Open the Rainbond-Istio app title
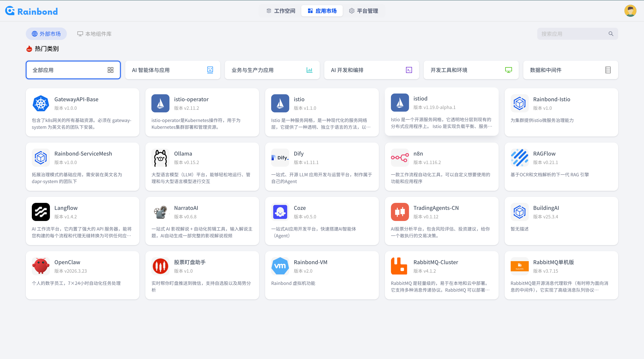644x359 pixels. coord(552,99)
